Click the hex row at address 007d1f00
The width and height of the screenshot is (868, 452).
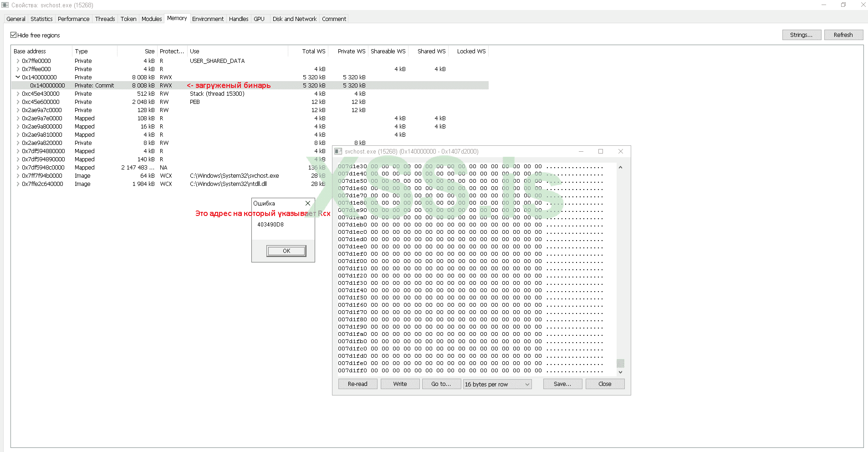click(x=470, y=262)
